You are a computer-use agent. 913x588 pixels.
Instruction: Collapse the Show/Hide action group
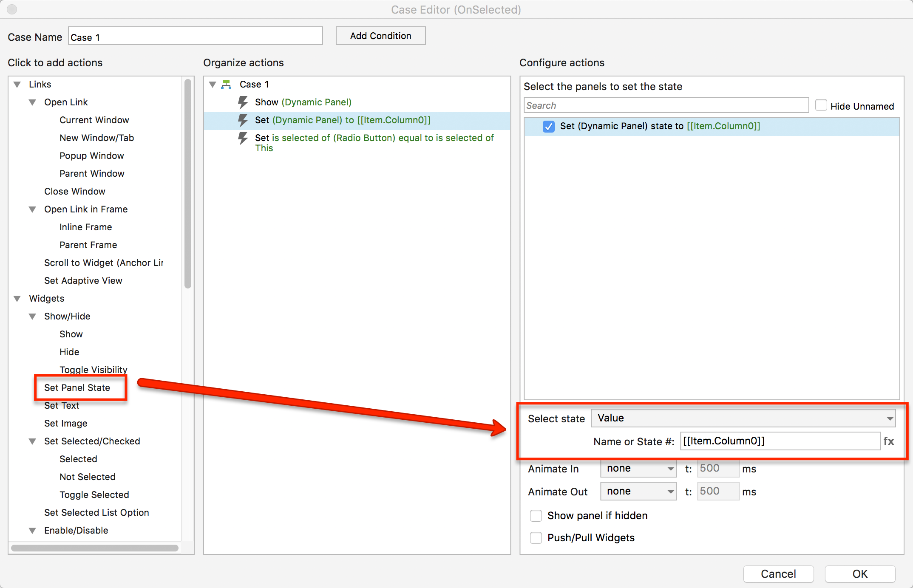pos(32,317)
